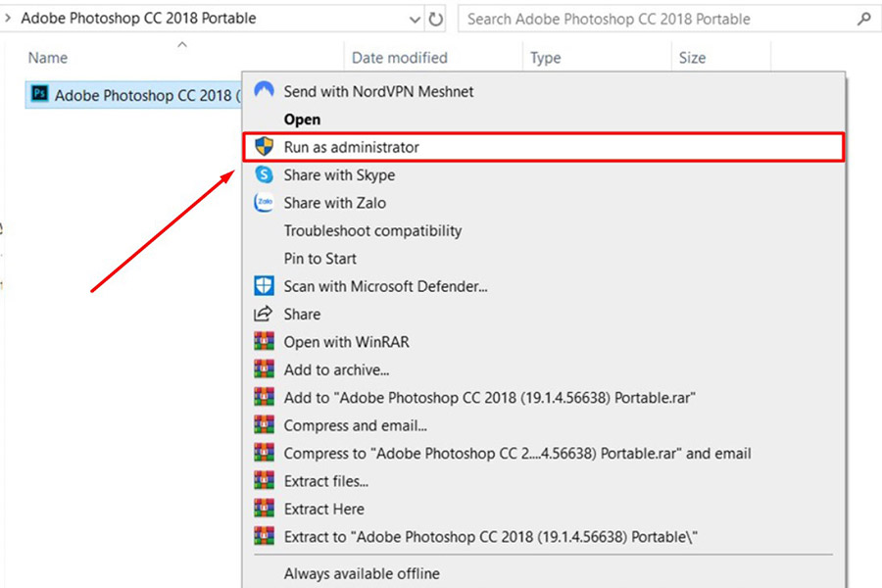Click WinRAR icon beside Compress to Portable.rar and email
The height and width of the screenshot is (588, 882).
[x=264, y=453]
